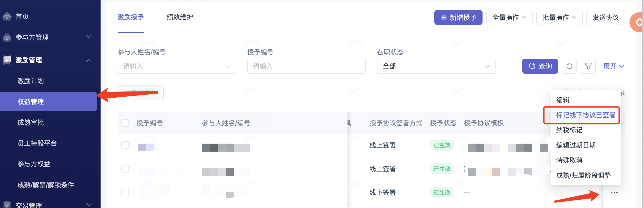Expand the 全量操作 dropdown
The width and height of the screenshot is (644, 208).
point(509,17)
